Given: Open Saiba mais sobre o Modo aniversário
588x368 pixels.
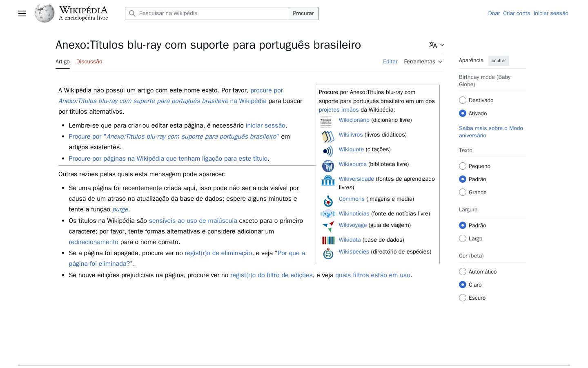Looking at the screenshot, I should [x=491, y=132].
